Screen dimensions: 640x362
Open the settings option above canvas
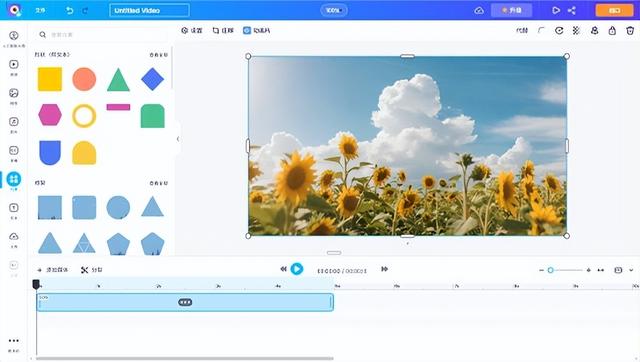[x=192, y=30]
